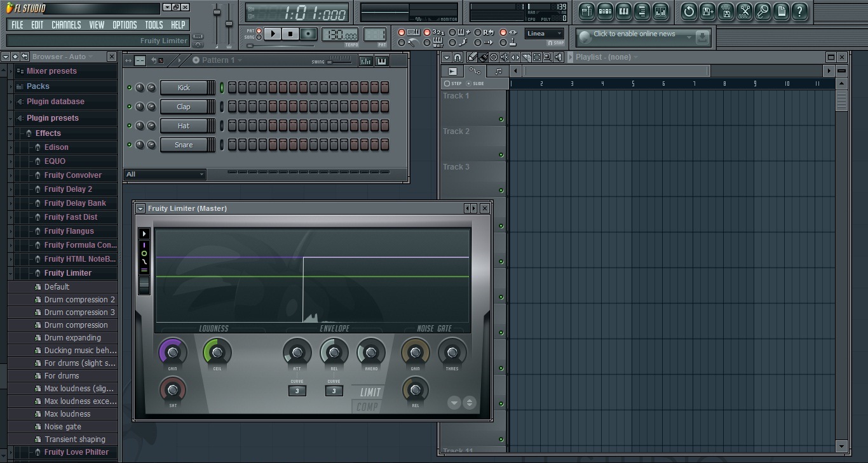Toggle mute light for Kick channel
Screen dimensions: 868x463
point(130,88)
